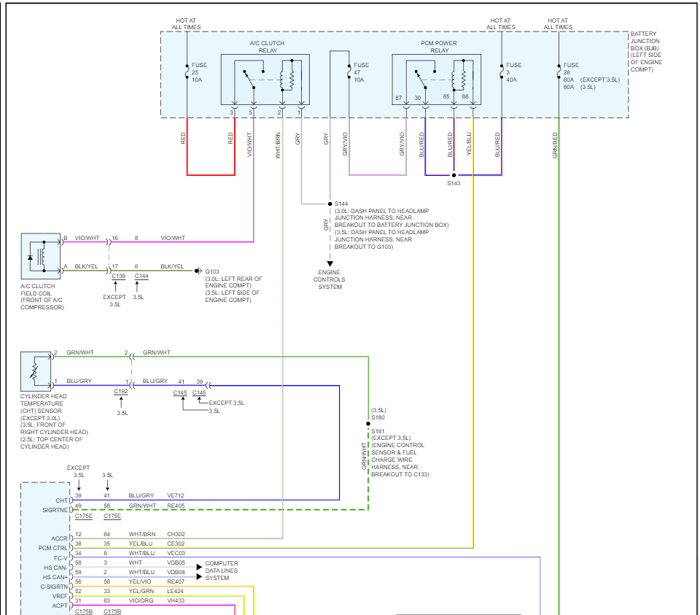Click the Engine Controls System arrow
This screenshot has width=700, height=615.
coord(330,264)
